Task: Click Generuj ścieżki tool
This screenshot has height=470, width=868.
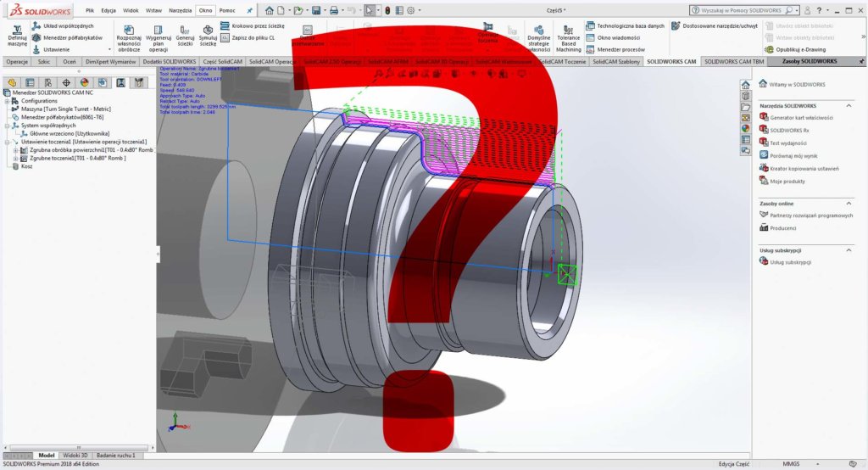Action: 185,36
